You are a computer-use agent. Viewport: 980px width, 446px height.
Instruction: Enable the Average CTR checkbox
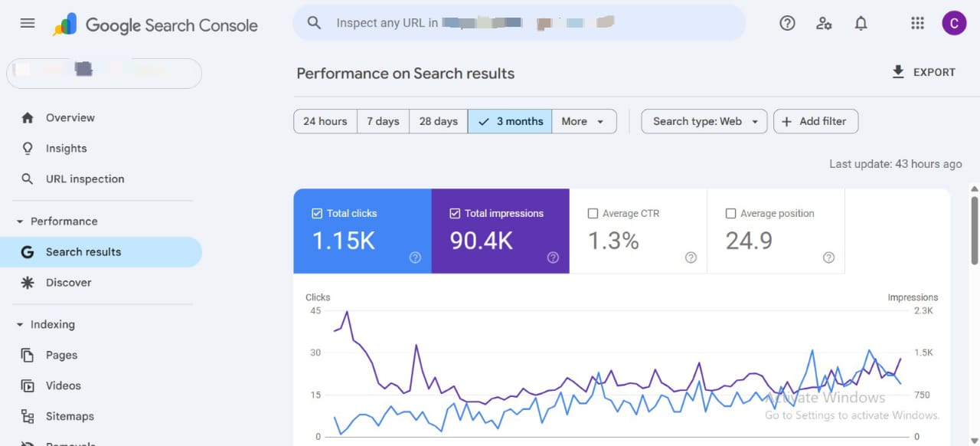coord(593,214)
